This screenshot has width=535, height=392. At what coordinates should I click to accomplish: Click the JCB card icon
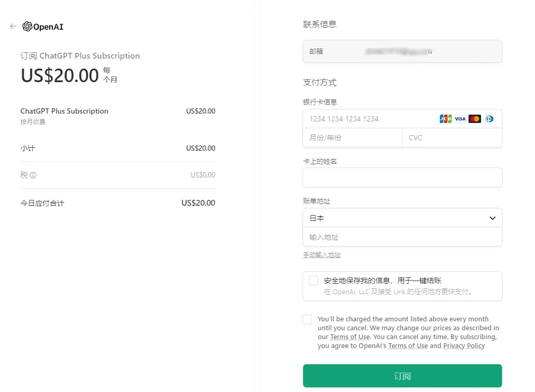[x=445, y=119]
